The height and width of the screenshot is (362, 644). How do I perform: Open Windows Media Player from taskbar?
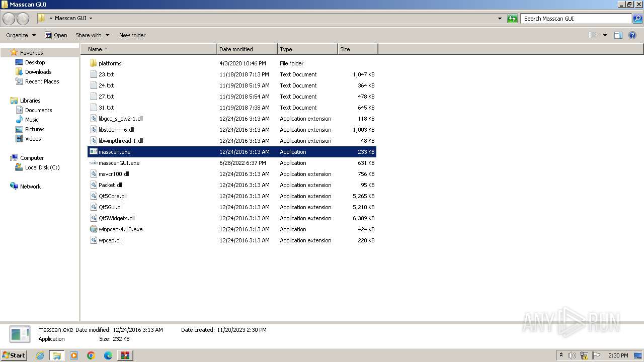(74, 355)
